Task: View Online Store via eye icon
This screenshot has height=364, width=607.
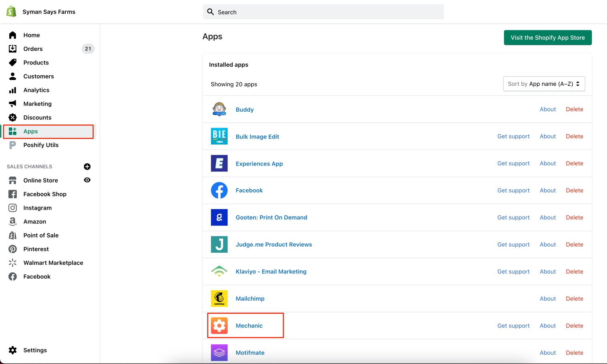Action: coord(87,180)
